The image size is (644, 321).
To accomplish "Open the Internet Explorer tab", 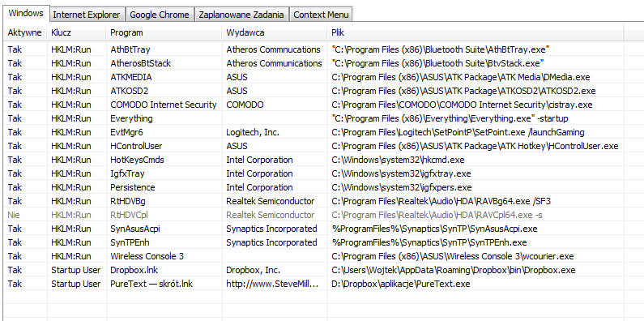I will 87,15.
